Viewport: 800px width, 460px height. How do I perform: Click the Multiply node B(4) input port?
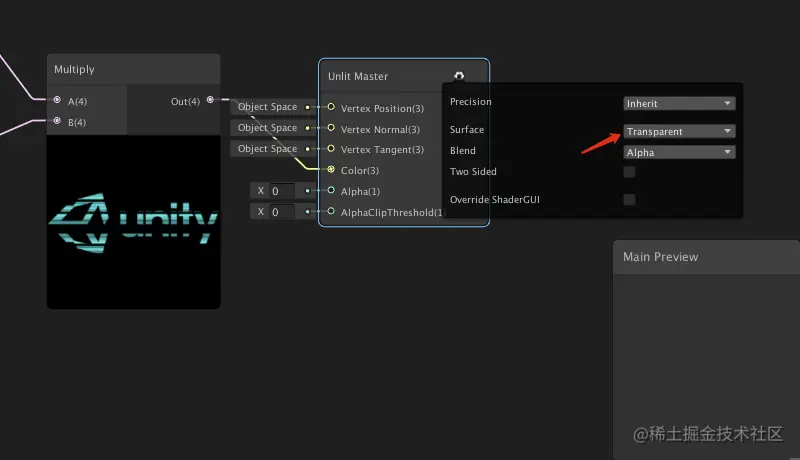57,120
